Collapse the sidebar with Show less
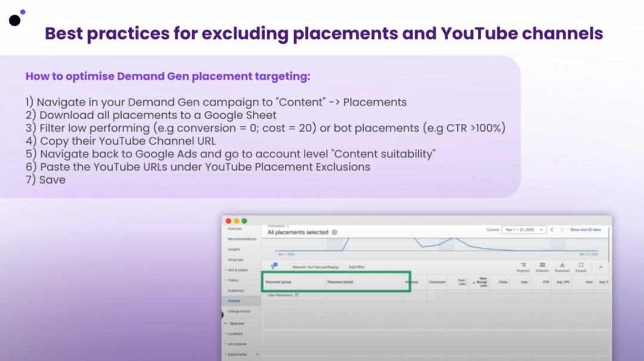This screenshot has height=361, width=644. coord(234,323)
